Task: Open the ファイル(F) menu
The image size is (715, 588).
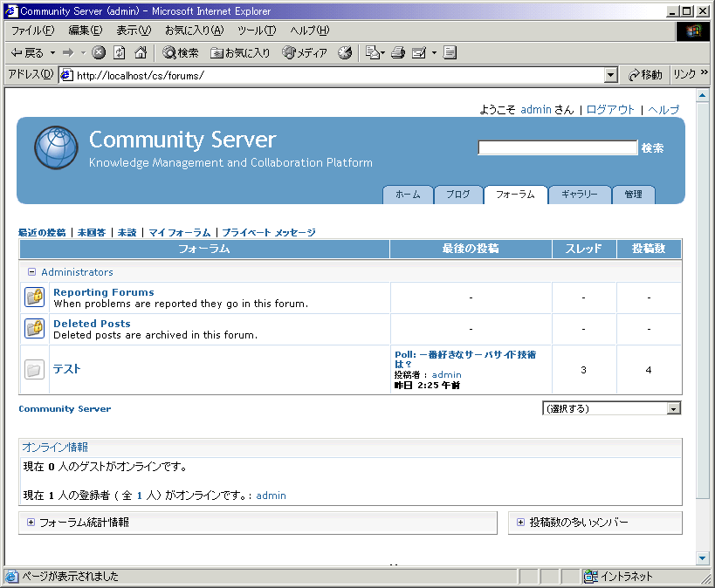Action: coord(32,31)
